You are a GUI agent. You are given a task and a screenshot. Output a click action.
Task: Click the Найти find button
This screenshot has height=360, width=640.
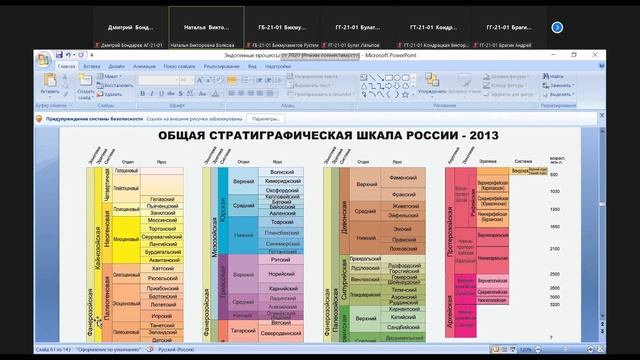click(553, 76)
